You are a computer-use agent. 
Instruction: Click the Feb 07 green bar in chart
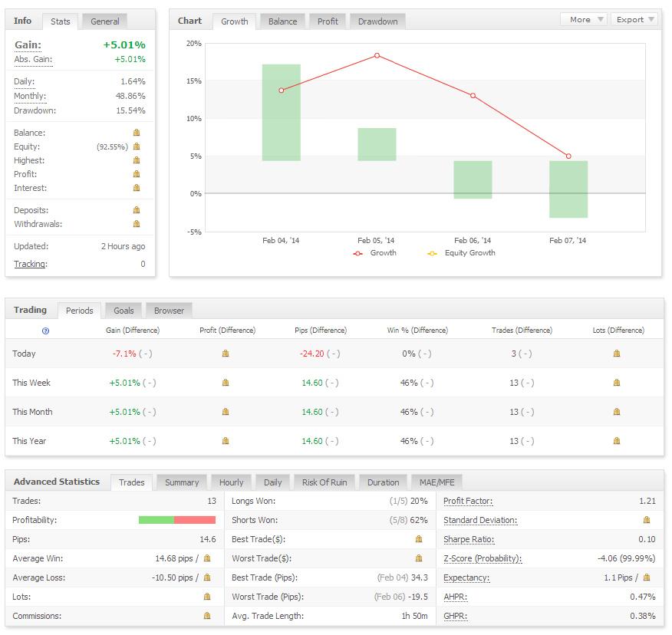click(568, 189)
